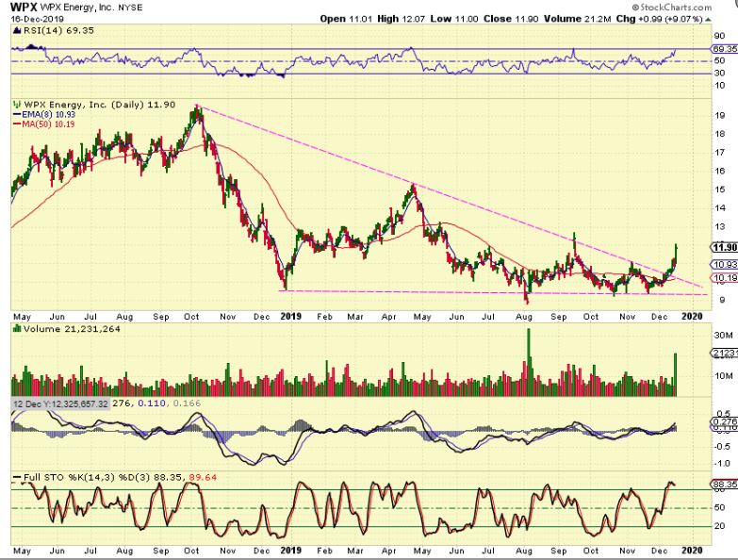Click the 69.35 value tag on RSI axis
Viewport: 738px width, 560px height.
click(x=725, y=49)
